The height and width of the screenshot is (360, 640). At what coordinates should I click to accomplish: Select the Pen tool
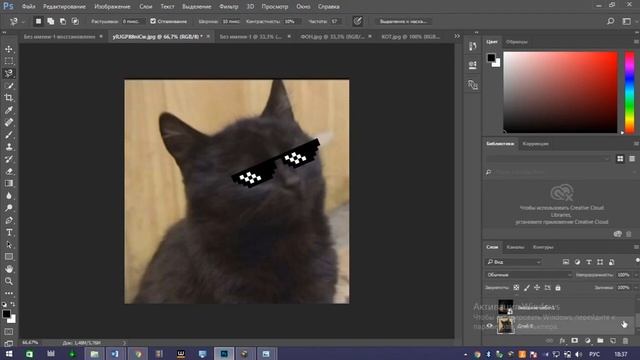click(9, 220)
